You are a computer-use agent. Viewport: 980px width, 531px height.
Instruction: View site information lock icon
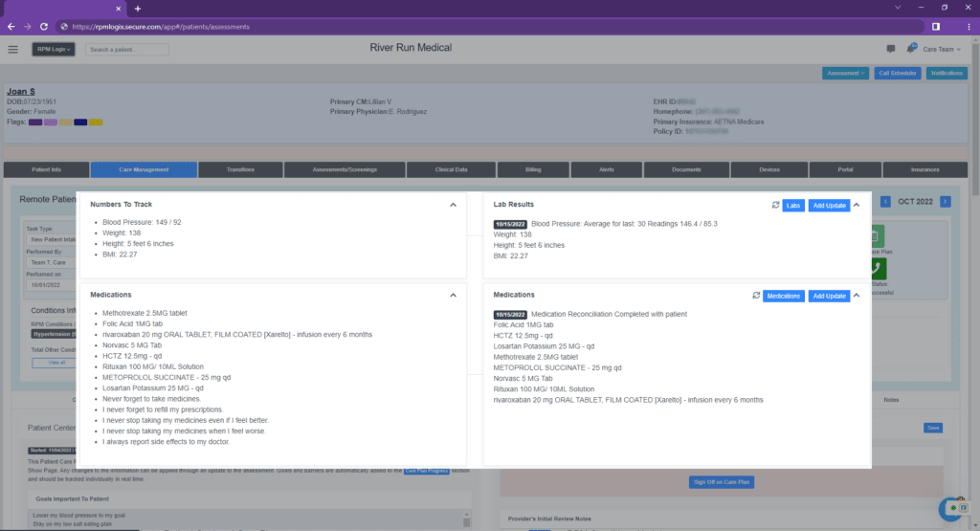64,27
